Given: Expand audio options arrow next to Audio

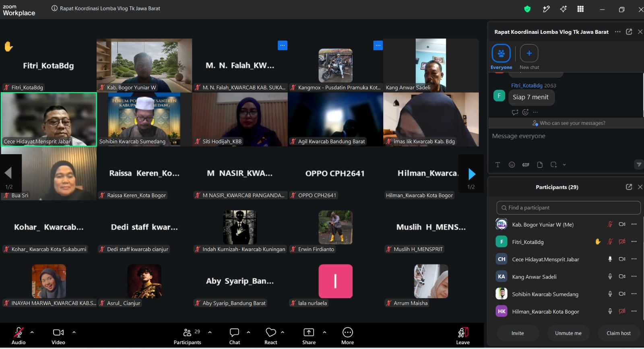Looking at the screenshot, I should pyautogui.click(x=32, y=332).
